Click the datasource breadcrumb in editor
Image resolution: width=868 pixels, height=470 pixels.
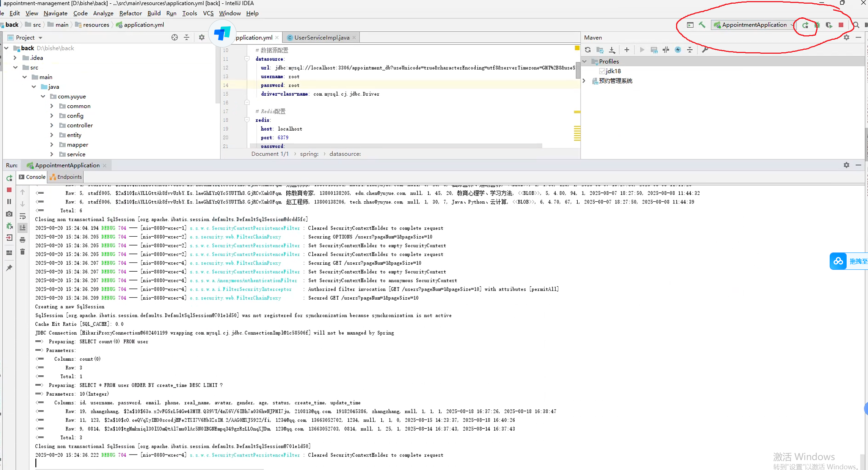(x=345, y=154)
